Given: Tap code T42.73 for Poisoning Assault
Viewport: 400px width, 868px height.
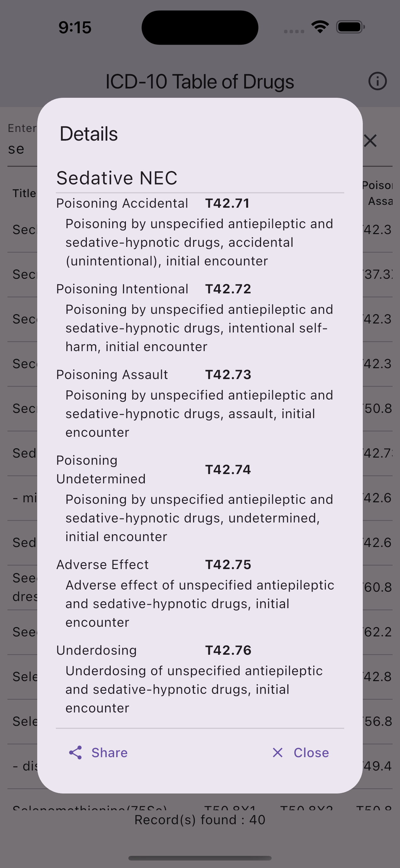Looking at the screenshot, I should tap(228, 374).
